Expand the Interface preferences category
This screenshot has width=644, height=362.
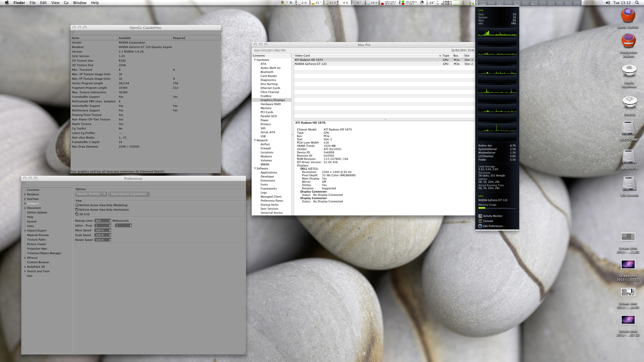(25, 199)
